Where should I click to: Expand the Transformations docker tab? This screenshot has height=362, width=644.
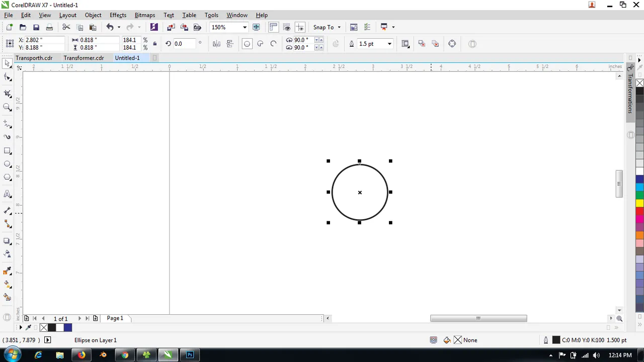click(630, 94)
